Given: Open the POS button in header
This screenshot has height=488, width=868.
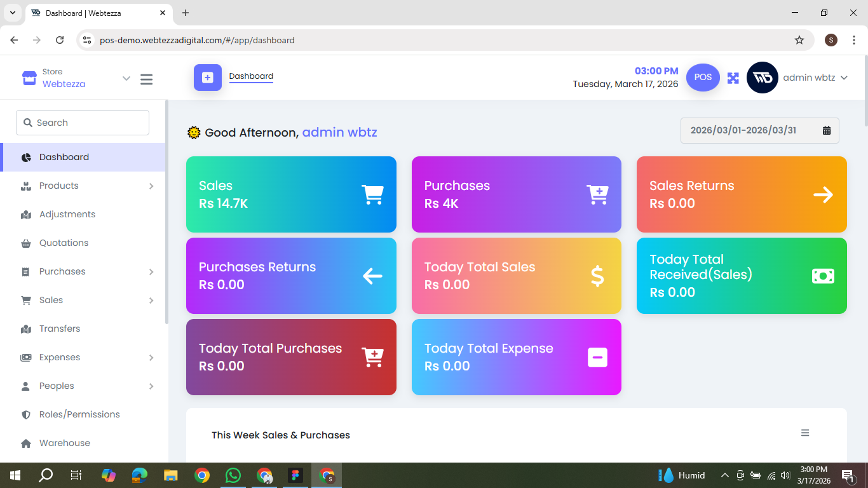Looking at the screenshot, I should click(x=703, y=78).
